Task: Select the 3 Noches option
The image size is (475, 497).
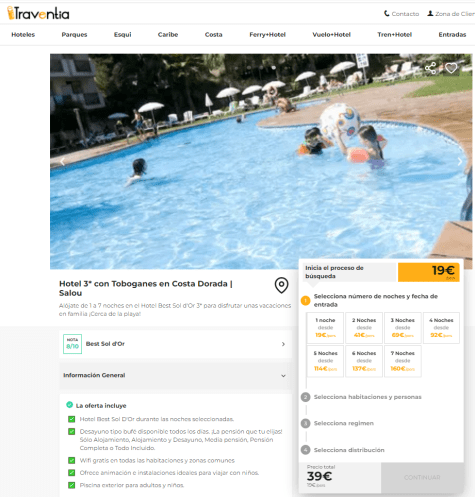Action: click(x=403, y=328)
